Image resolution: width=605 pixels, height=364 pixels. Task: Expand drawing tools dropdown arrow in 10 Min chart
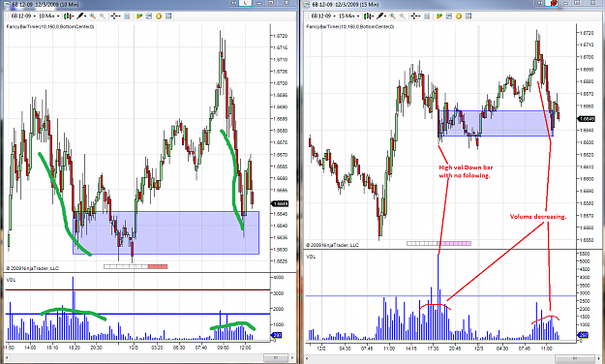point(85,16)
